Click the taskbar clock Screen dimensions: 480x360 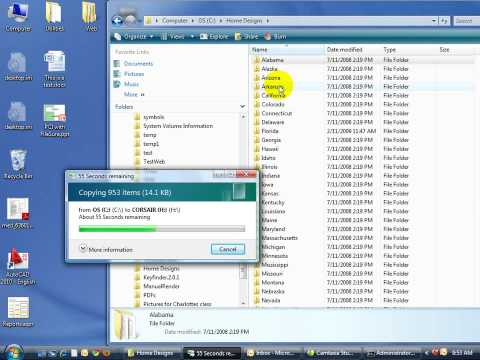[x=463, y=353]
